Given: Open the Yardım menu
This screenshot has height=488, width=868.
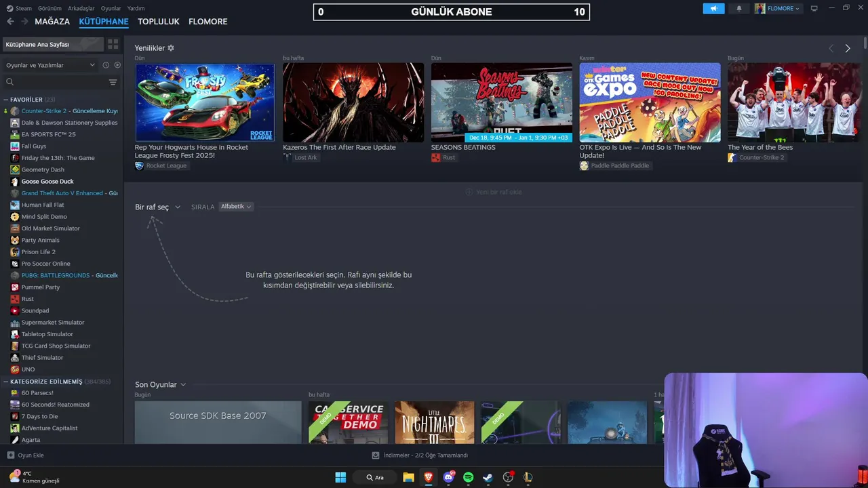Looking at the screenshot, I should (136, 8).
